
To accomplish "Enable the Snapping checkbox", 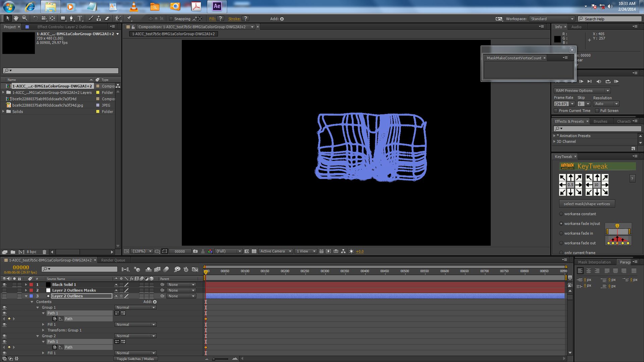I will coord(171,19).
